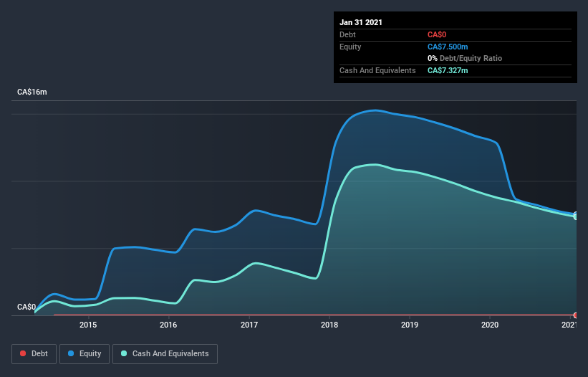Click the 2016 x-axis label
The height and width of the screenshot is (377, 588).
point(168,325)
